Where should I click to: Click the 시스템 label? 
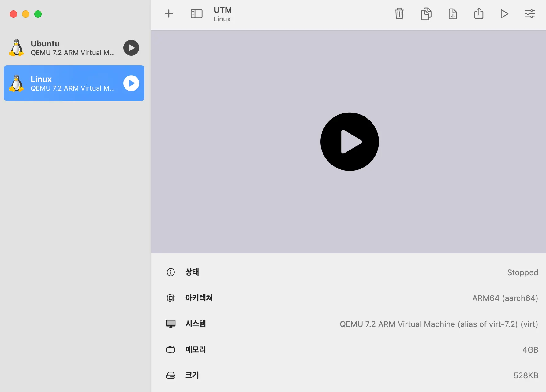pos(196,324)
